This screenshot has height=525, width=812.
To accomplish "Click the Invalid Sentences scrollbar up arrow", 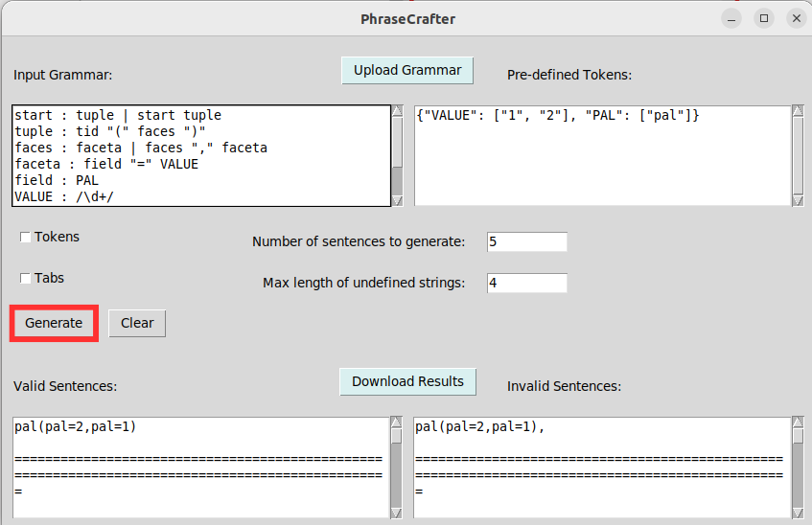I will point(798,422).
